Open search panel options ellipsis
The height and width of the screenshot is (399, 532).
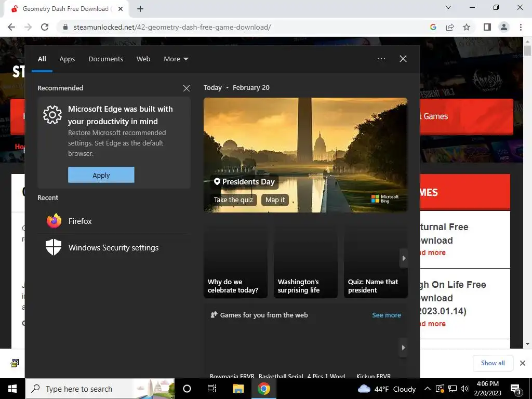[381, 59]
